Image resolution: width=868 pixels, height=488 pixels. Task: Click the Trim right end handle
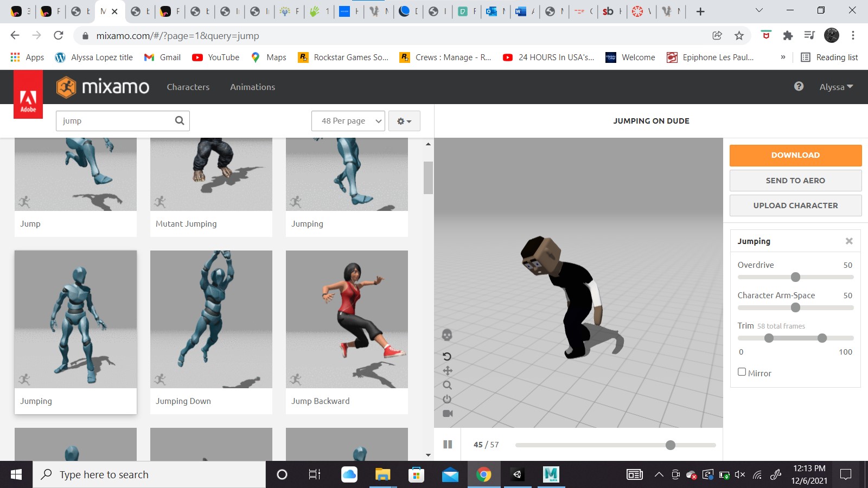(822, 338)
